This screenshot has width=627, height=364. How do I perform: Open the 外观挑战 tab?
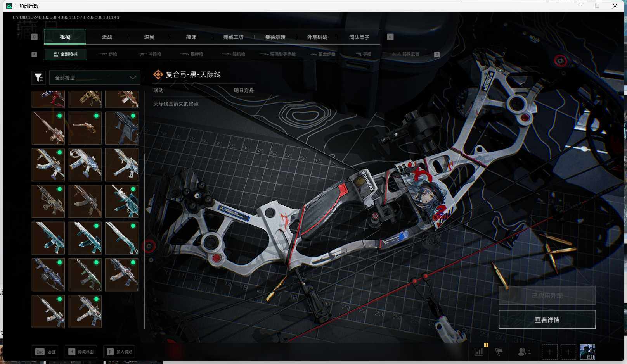[317, 37]
